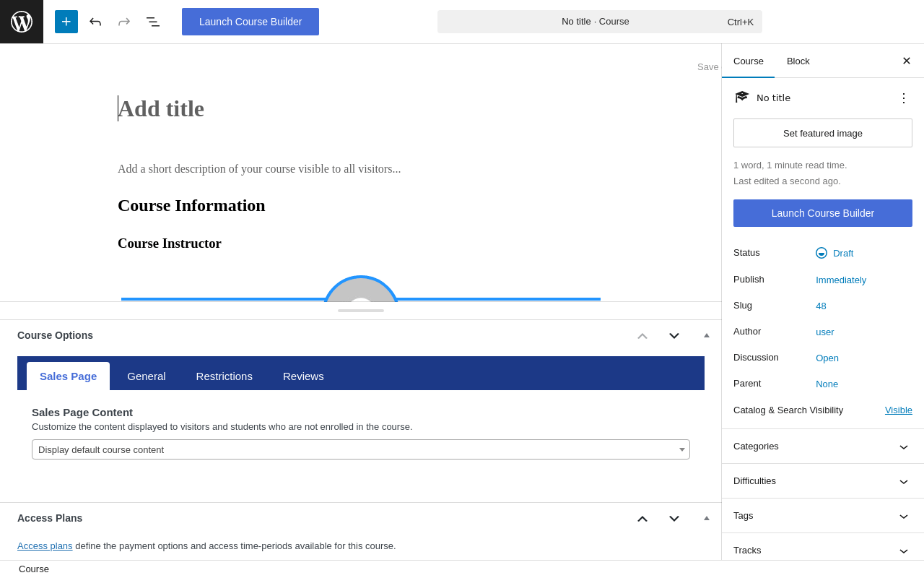This screenshot has height=578, width=924.
Task: Collapse the Course Options panel
Action: (707, 336)
